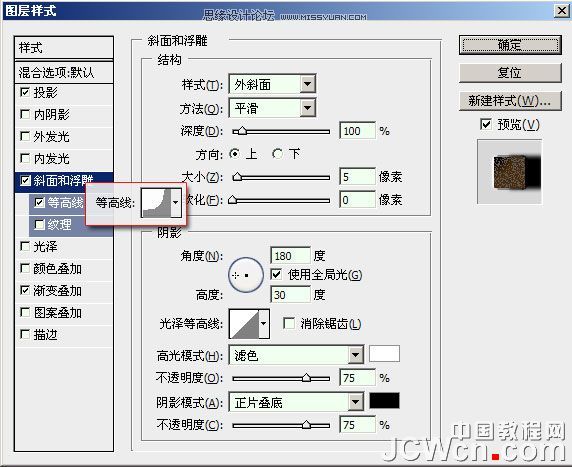Open the white highlight color swatch
Image resolution: width=572 pixels, height=467 pixels.
pos(384,354)
